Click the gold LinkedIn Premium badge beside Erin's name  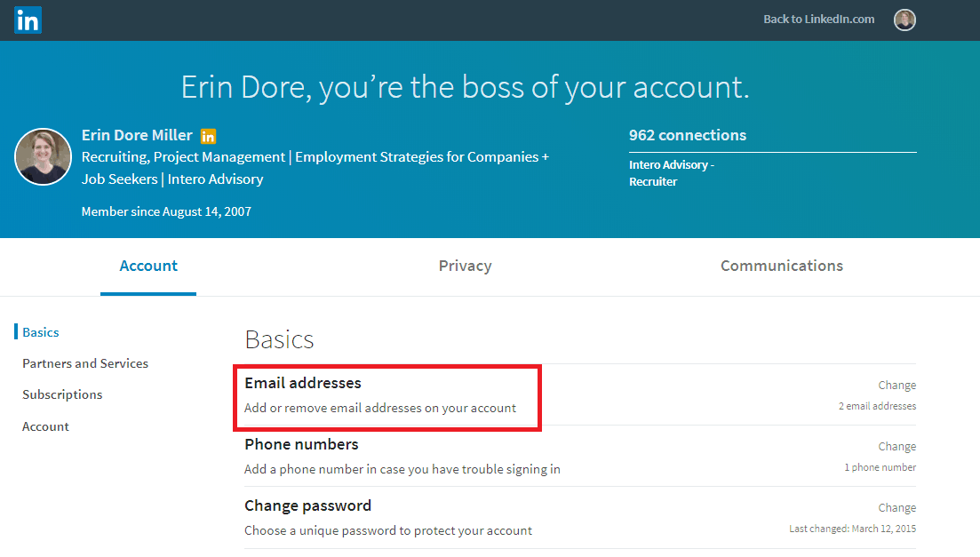[207, 135]
